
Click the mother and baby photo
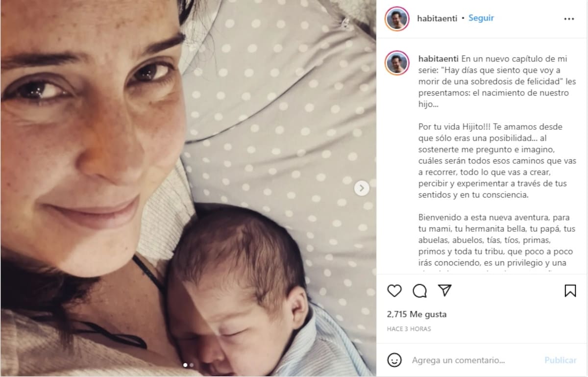coord(188,188)
